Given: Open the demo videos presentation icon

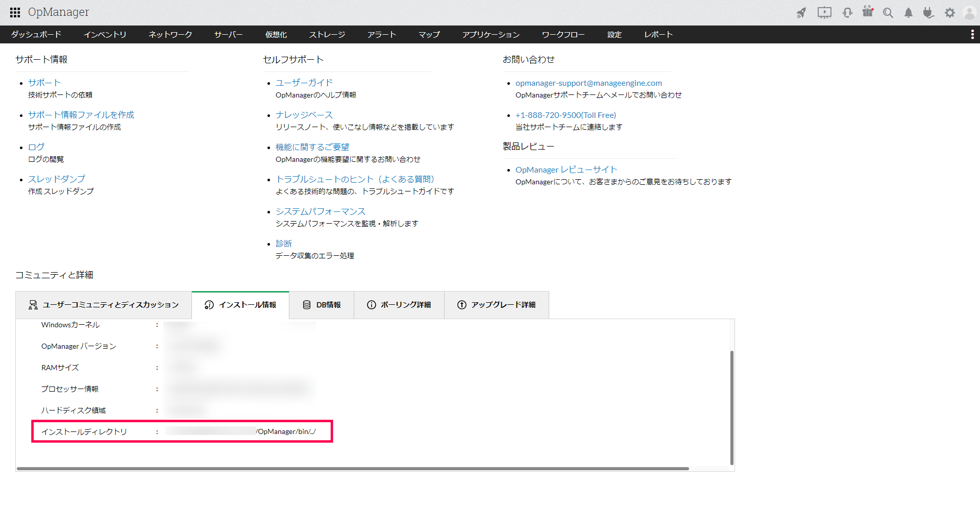Looking at the screenshot, I should (824, 13).
